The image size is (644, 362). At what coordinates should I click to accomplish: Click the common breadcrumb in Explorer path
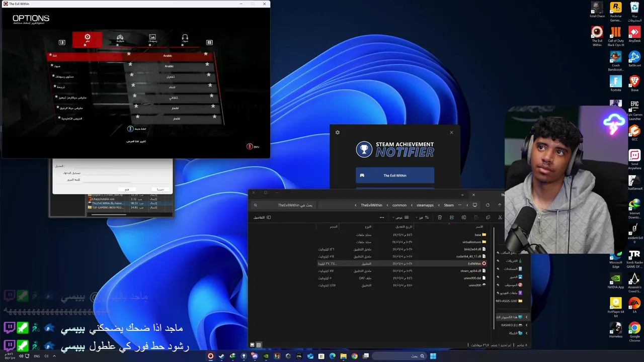[x=399, y=205]
